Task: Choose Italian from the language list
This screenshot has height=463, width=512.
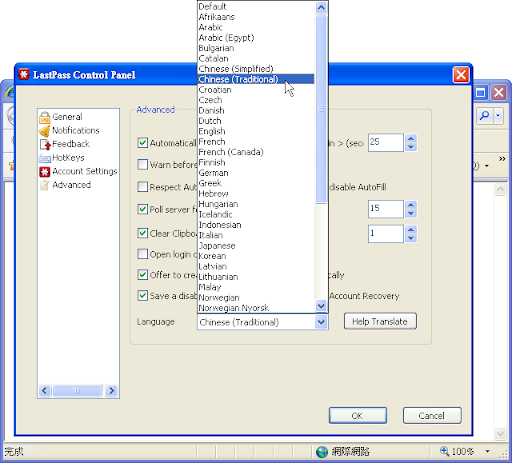Action: pyautogui.click(x=256, y=235)
